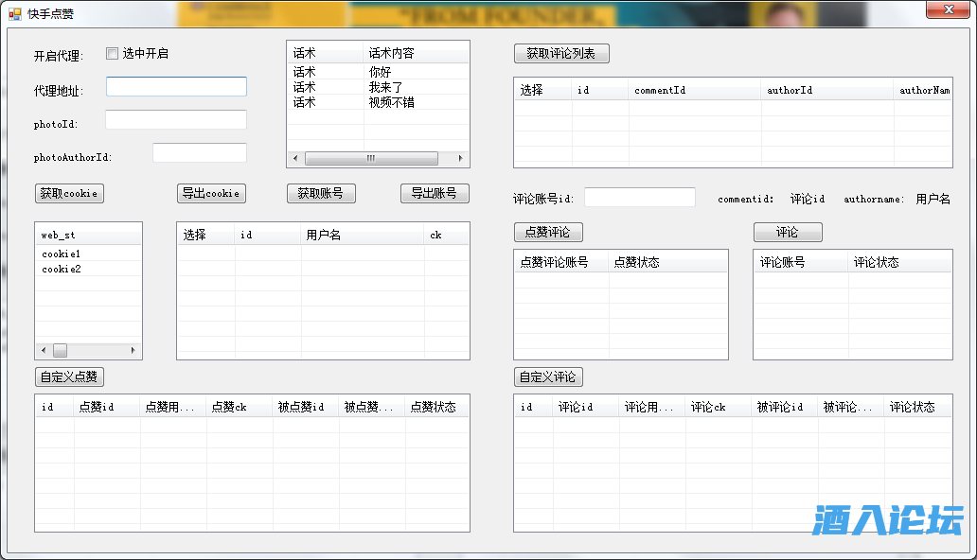The height and width of the screenshot is (560, 977).
Task: Click the 快手点赞 window title icon
Action: pos(15,13)
